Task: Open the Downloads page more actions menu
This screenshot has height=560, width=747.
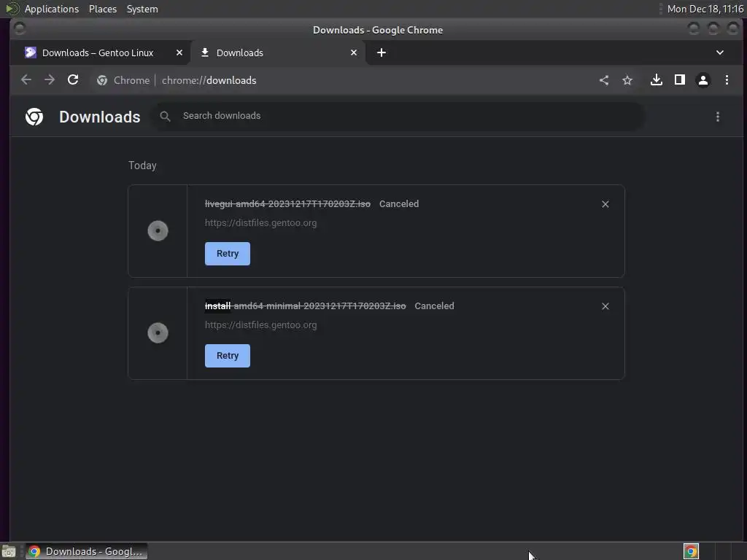Action: pos(718,117)
